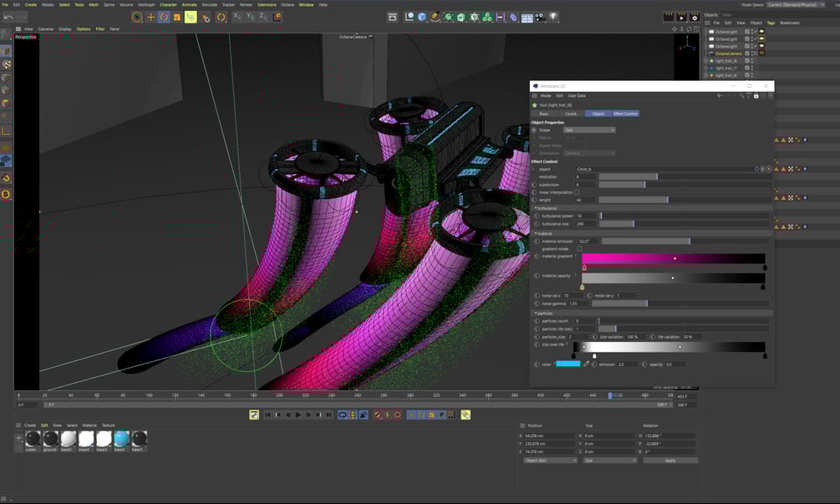840x504 pixels.
Task: Click Render to Picture Viewer icon
Action: coord(681,18)
